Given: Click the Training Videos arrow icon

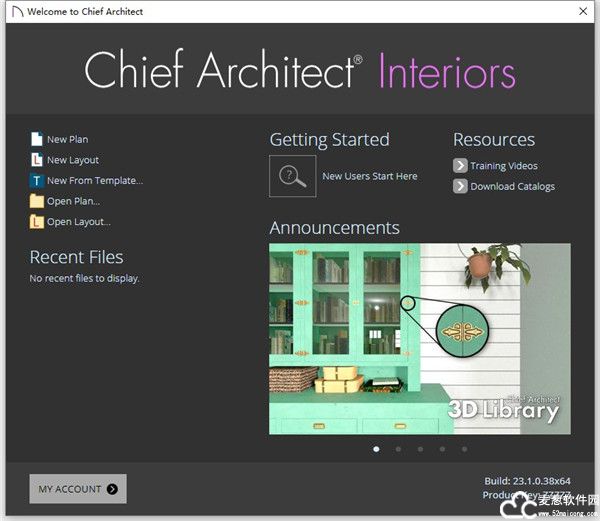Looking at the screenshot, I should click(x=460, y=166).
